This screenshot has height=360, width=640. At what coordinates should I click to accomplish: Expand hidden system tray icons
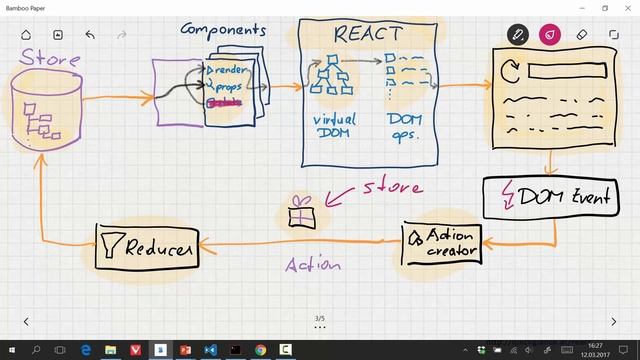click(465, 350)
